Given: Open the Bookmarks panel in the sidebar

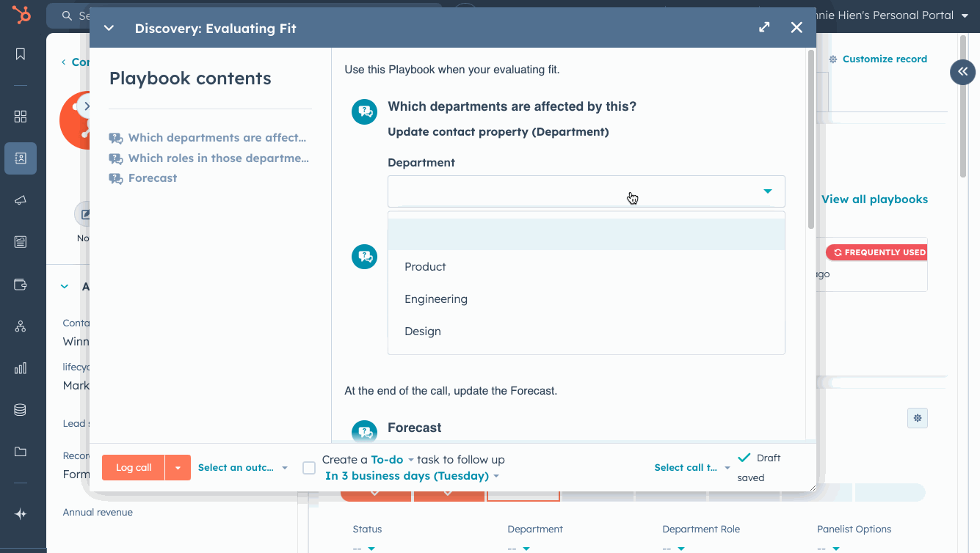Looking at the screenshot, I should point(20,54).
